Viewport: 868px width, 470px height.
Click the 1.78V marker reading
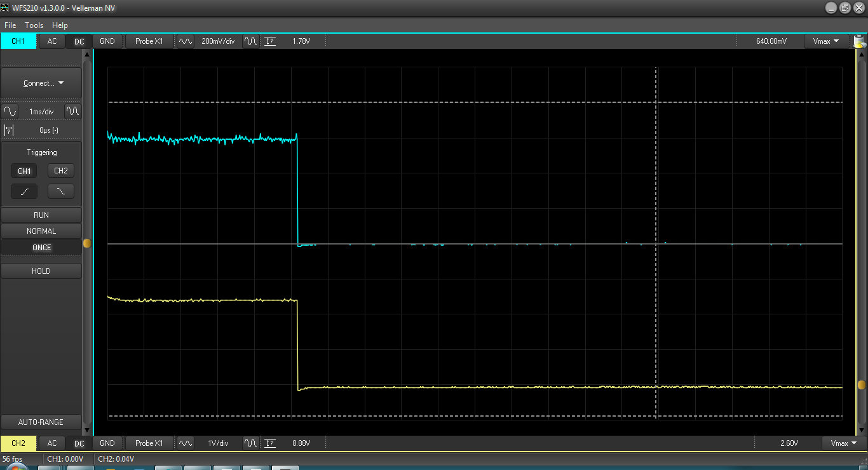[x=301, y=41]
